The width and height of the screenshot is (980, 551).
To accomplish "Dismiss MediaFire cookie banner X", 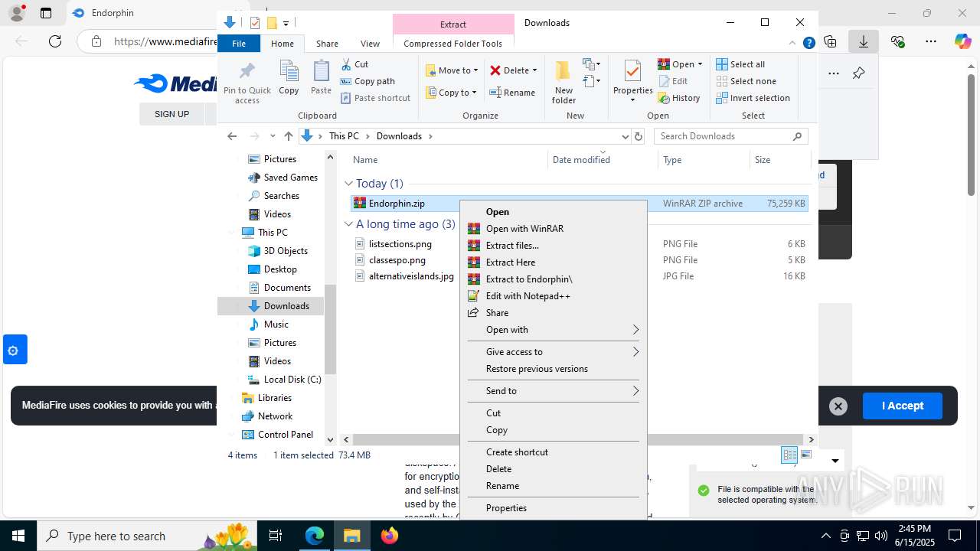I will [838, 406].
